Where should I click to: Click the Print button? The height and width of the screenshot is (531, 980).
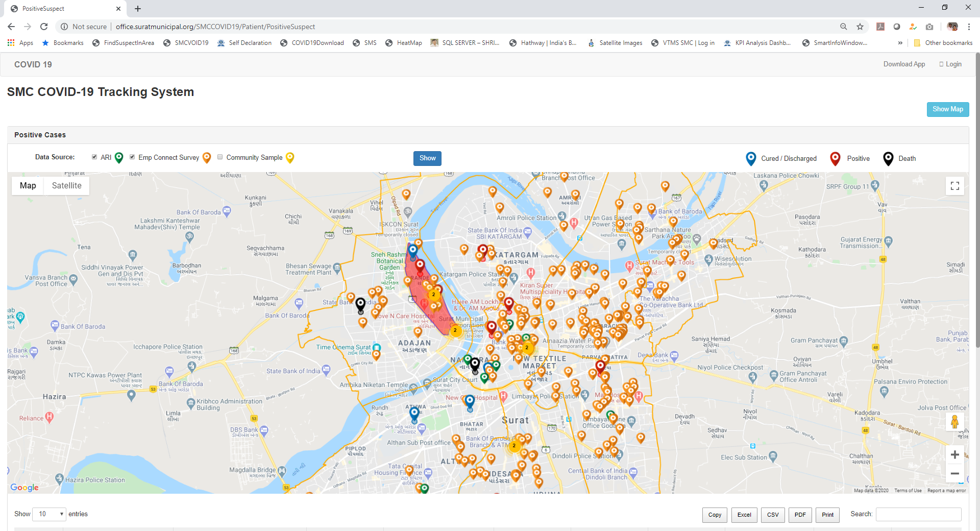point(828,515)
